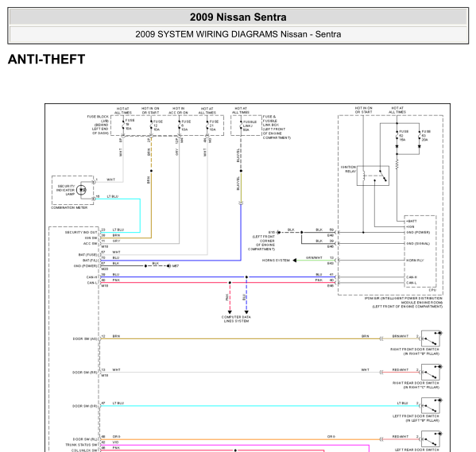Click the ANTI-THEFT heading
The width and height of the screenshot is (476, 452).
coord(46,60)
